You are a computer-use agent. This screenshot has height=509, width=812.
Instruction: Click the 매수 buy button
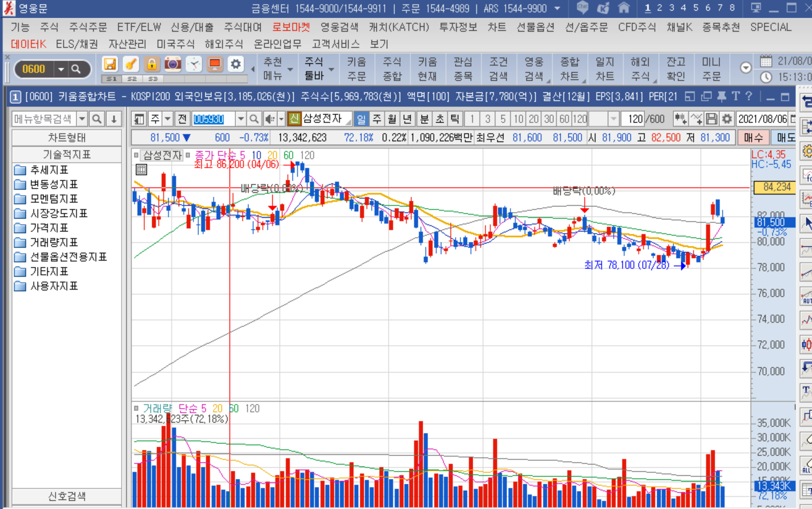753,138
